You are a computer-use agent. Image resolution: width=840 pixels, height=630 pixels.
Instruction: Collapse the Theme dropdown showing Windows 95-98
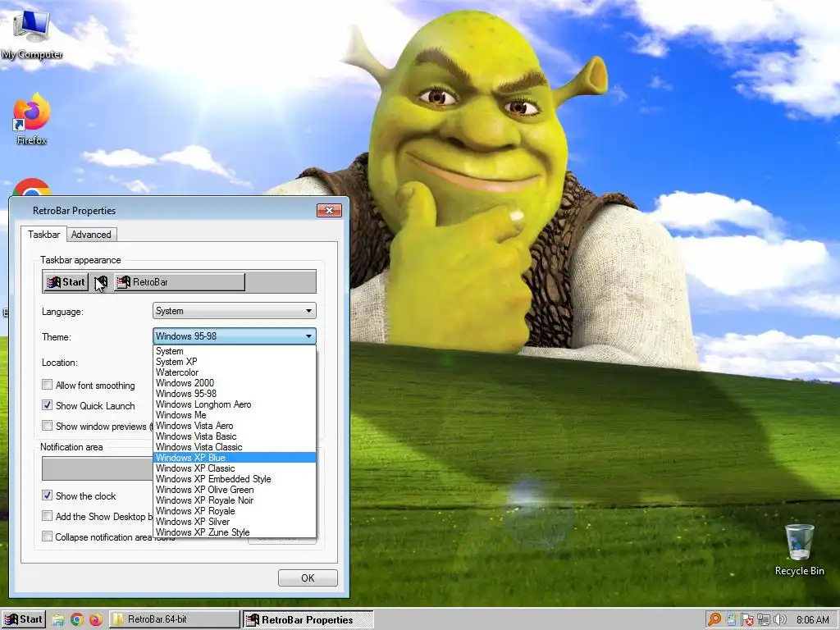234,336
